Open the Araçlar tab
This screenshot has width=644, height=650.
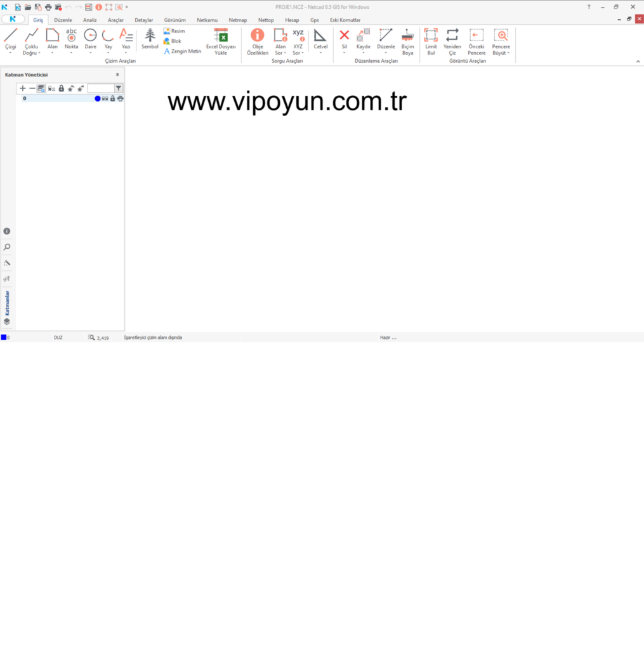[115, 20]
